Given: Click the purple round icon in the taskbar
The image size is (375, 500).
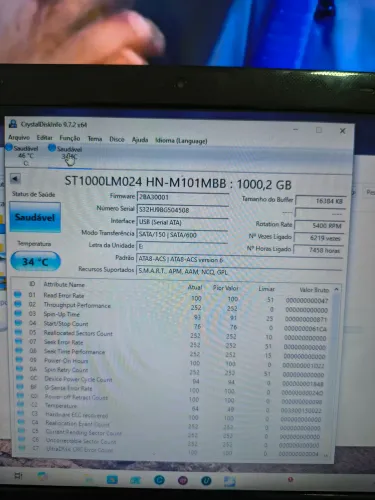Looking at the screenshot, I should click(x=183, y=480).
